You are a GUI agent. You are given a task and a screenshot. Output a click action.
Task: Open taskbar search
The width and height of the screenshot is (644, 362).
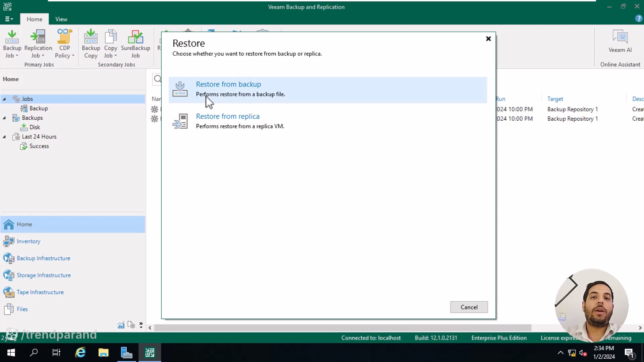click(x=34, y=353)
